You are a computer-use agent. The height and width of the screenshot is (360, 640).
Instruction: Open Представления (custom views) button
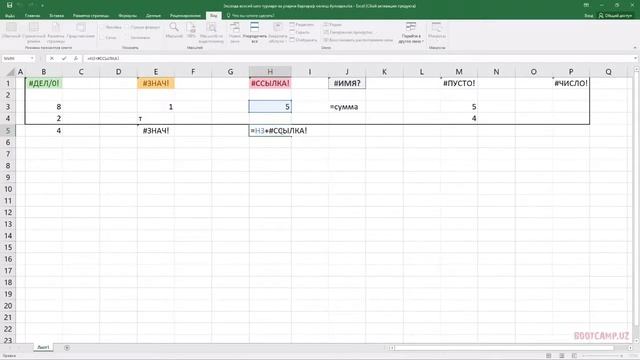(x=81, y=31)
